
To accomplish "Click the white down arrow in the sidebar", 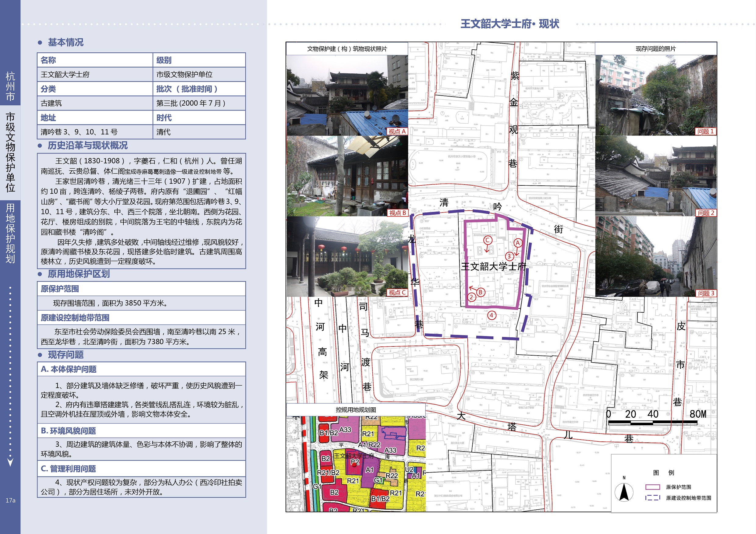I will 10,462.
